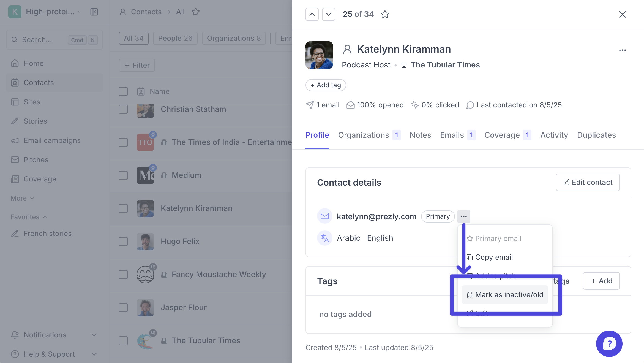Open contact options three-dot menu in header

click(622, 50)
